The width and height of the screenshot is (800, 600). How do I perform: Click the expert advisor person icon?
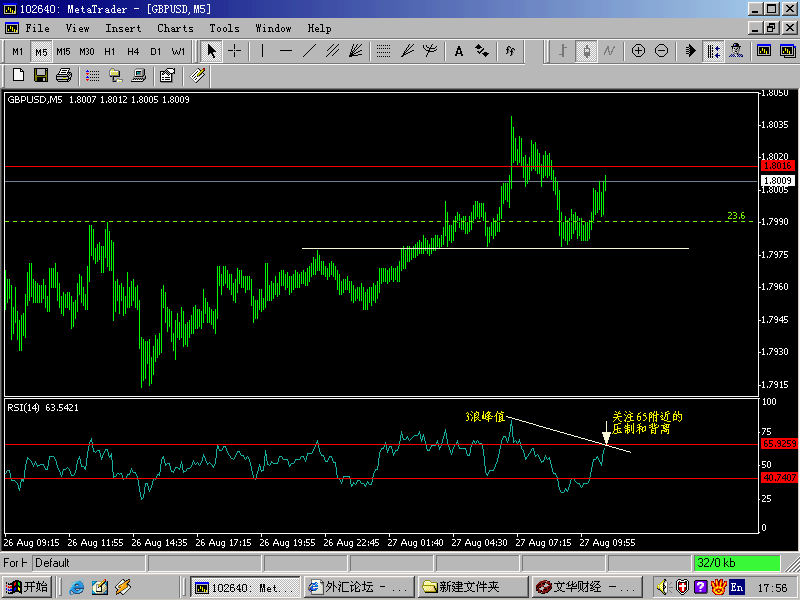click(736, 51)
